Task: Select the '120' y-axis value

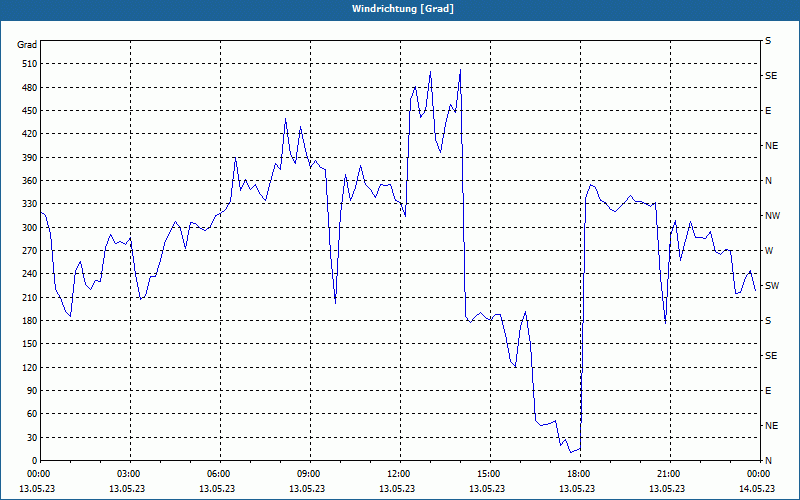Action: tap(30, 367)
